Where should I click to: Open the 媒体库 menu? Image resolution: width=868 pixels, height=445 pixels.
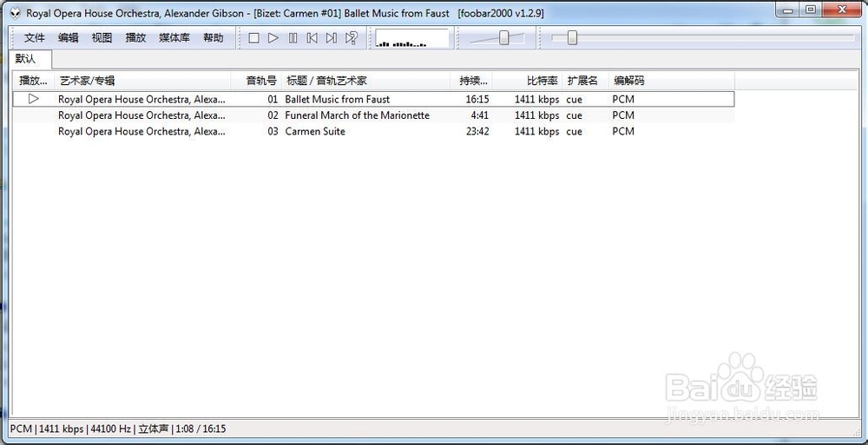click(174, 37)
